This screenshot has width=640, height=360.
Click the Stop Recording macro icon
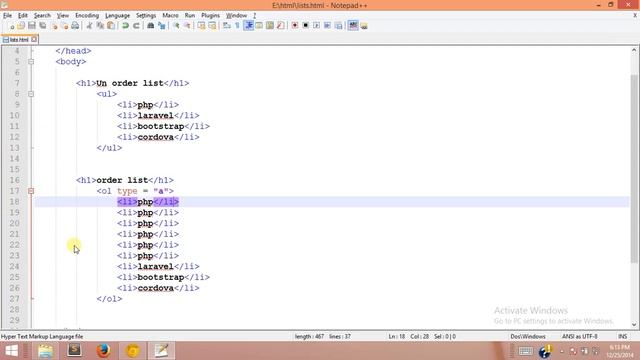point(305,26)
